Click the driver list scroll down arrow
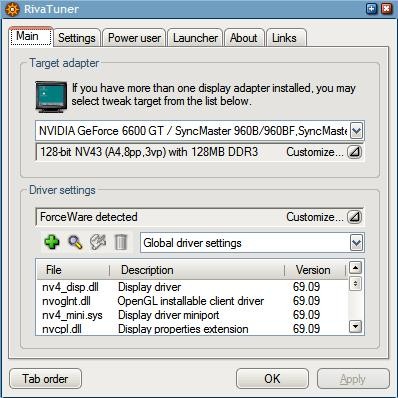The height and width of the screenshot is (398, 398). [x=355, y=326]
